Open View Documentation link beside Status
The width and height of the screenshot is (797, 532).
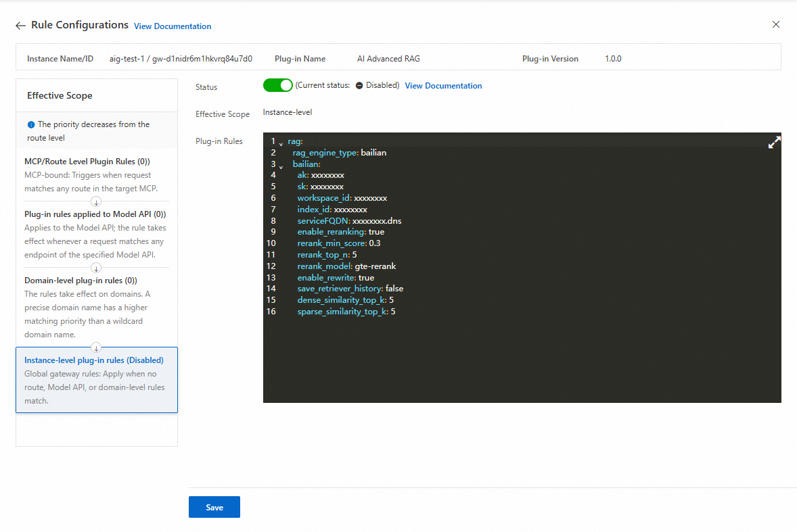tap(443, 86)
